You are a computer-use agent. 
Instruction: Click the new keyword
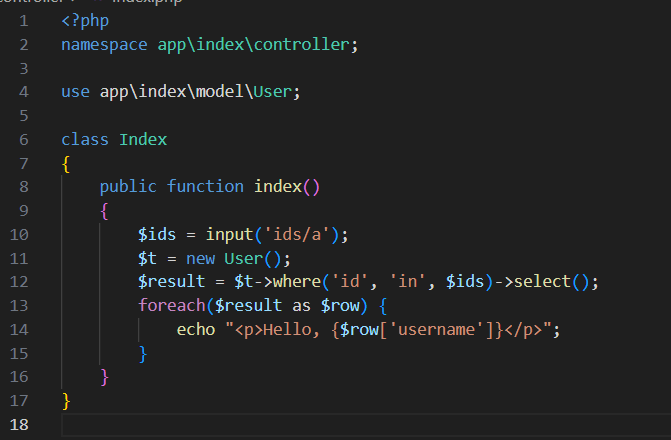tap(200, 259)
